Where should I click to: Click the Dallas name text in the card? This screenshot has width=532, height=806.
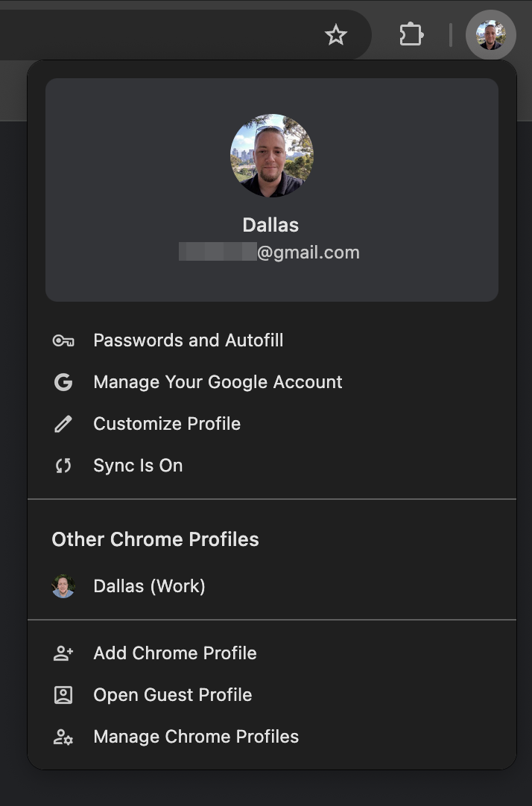[271, 225]
